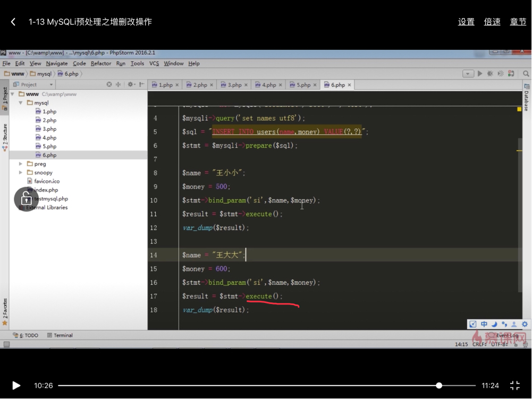Open the Project tool window side tab
The width and height of the screenshot is (532, 399).
click(5, 98)
